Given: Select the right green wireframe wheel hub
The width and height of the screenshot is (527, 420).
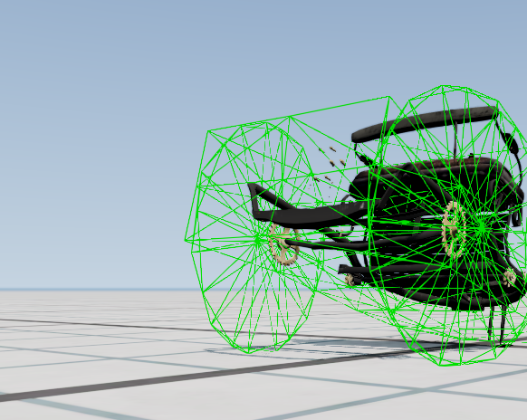Looking at the screenshot, I should point(482,229).
